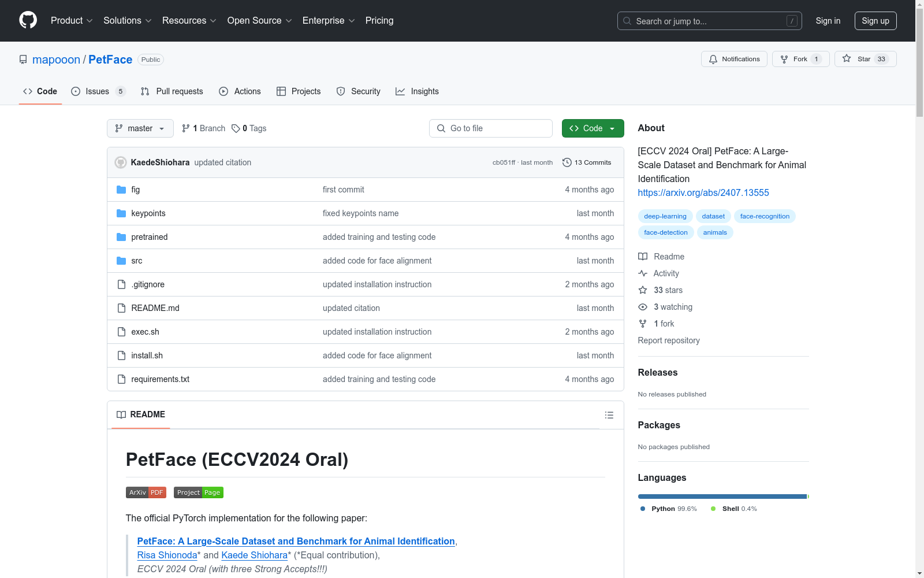924x578 pixels.
Task: Open README outline list icon
Action: (x=609, y=415)
